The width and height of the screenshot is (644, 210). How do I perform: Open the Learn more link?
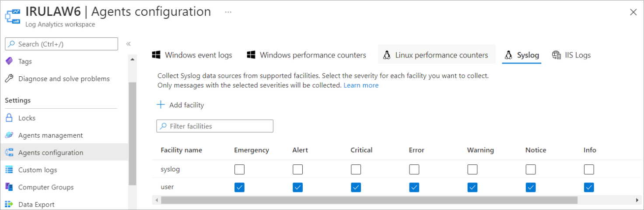(361, 85)
